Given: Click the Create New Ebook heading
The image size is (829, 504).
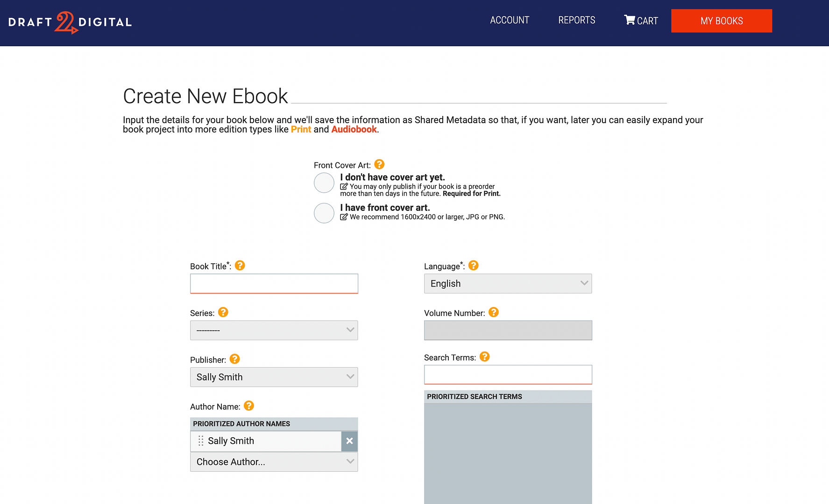Looking at the screenshot, I should [205, 96].
